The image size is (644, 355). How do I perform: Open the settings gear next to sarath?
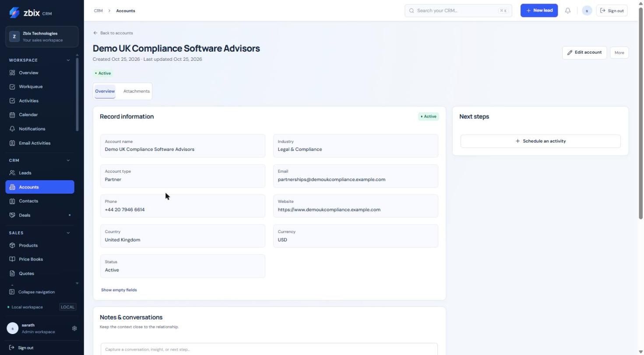tap(74, 328)
